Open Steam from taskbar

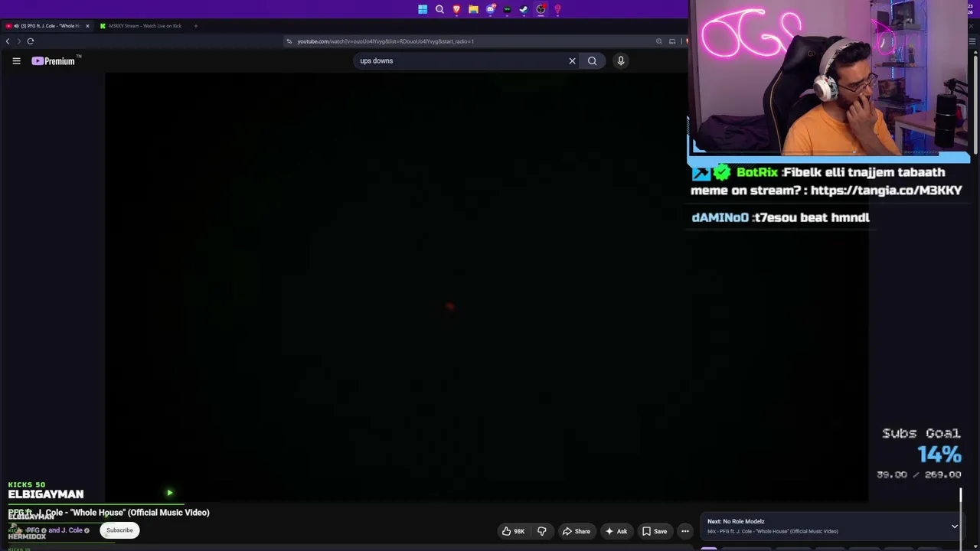pyautogui.click(x=524, y=9)
